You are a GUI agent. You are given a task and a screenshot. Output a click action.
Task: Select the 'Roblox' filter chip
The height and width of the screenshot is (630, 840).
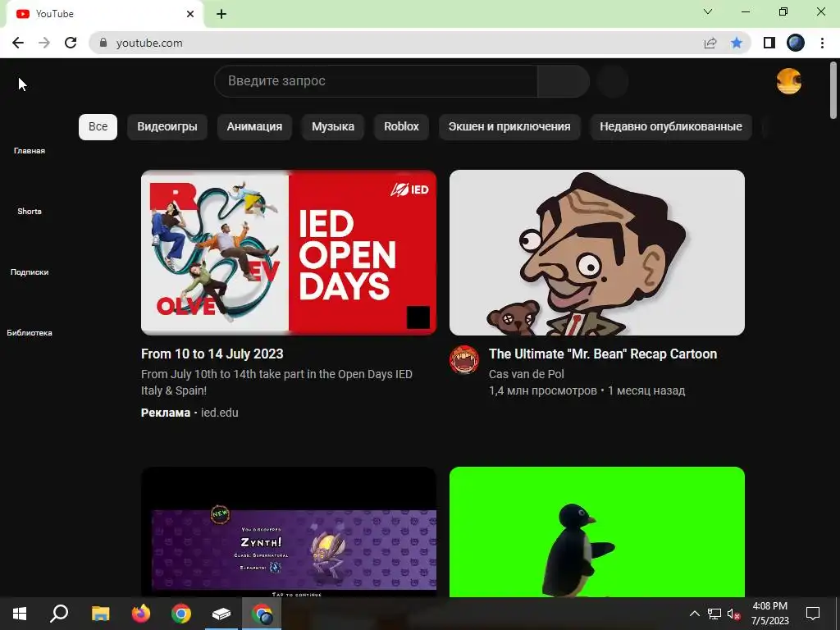click(401, 127)
